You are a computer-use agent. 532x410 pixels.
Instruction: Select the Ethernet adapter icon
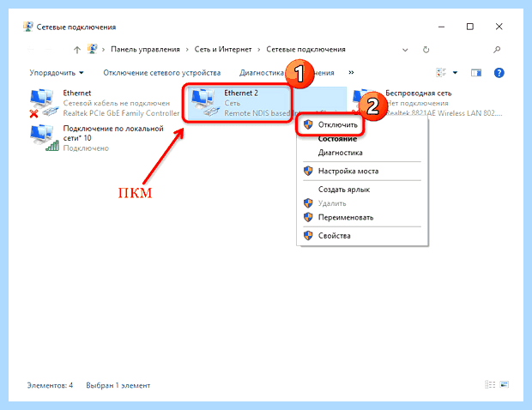42,103
